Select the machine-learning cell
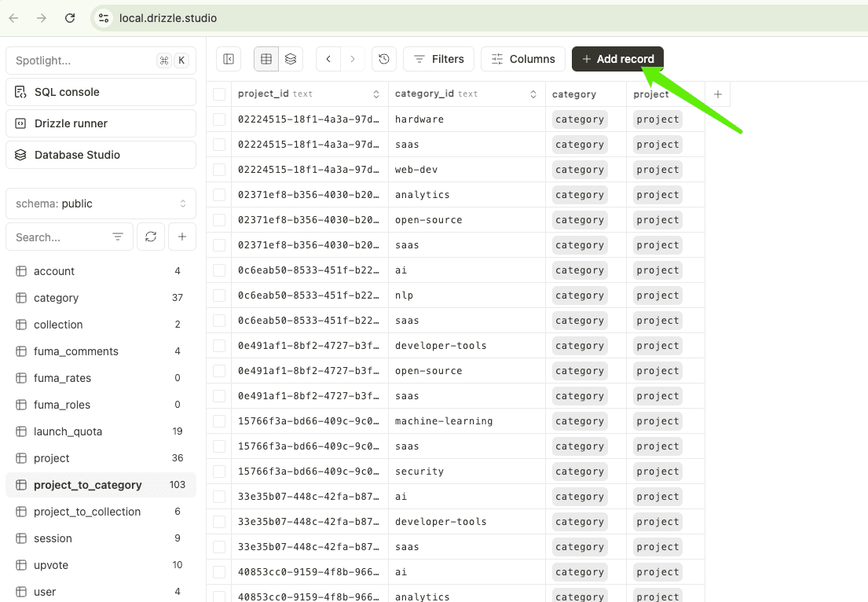The height and width of the screenshot is (602, 868). click(x=467, y=421)
